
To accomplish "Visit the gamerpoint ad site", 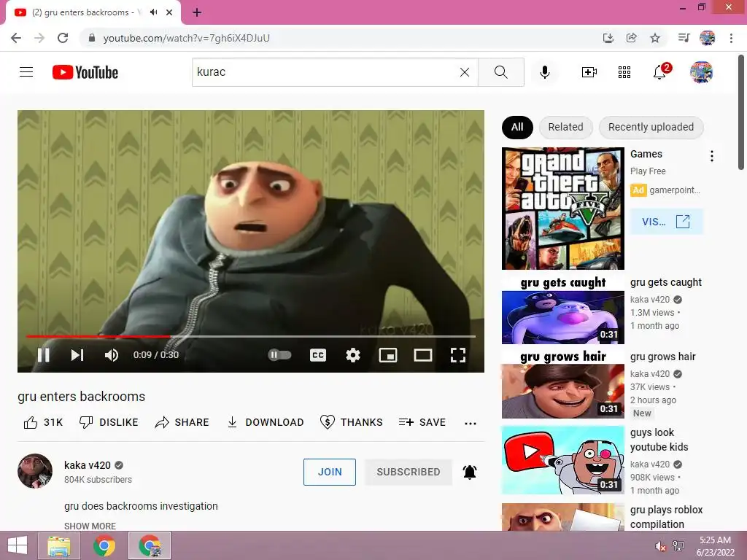I will point(667,222).
